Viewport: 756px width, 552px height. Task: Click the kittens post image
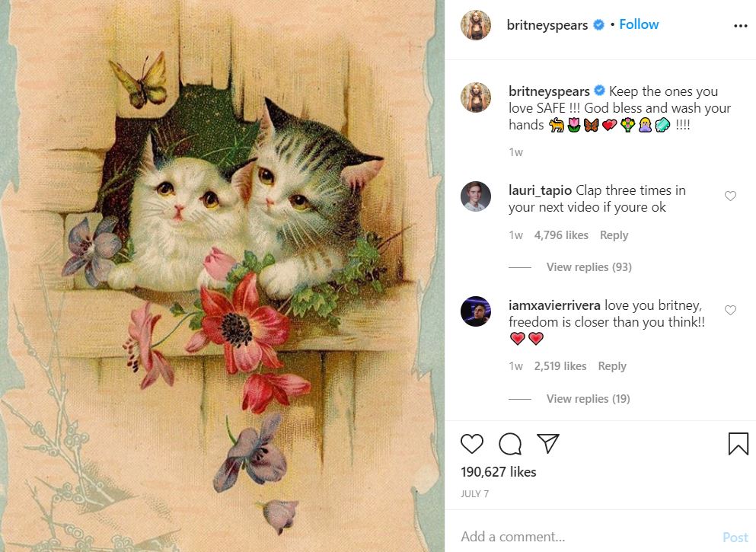click(222, 276)
